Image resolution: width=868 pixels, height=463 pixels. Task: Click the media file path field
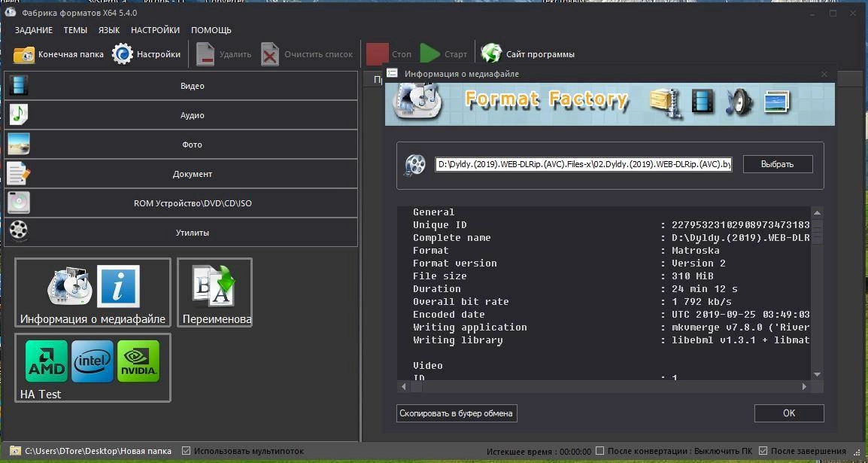coord(584,164)
